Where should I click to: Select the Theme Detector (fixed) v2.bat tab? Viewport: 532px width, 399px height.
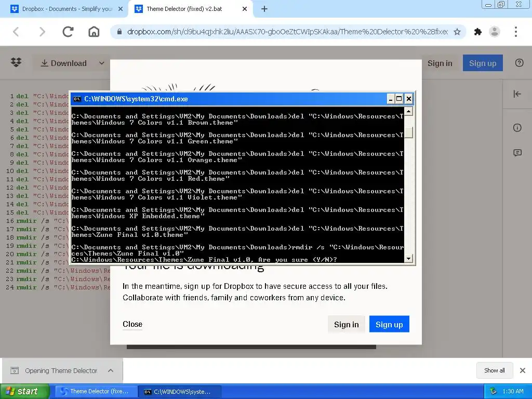[x=190, y=9]
